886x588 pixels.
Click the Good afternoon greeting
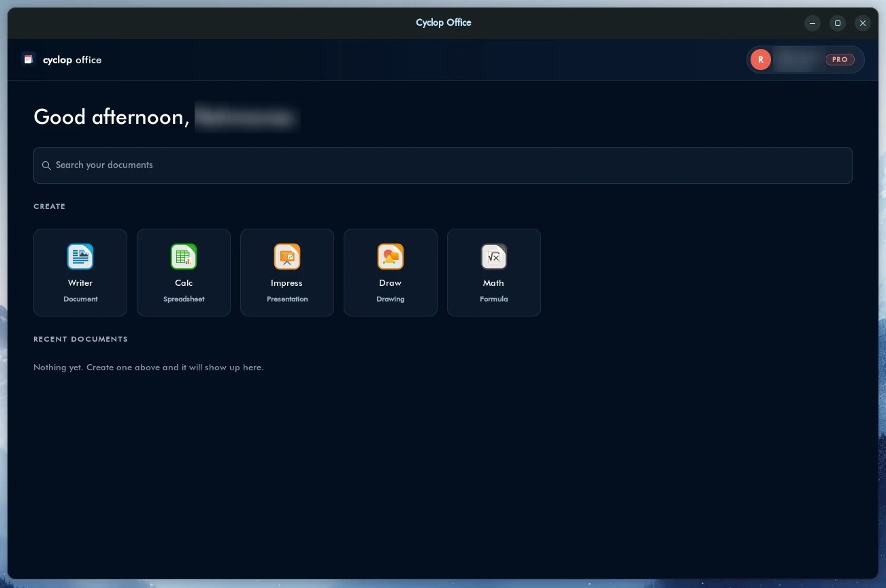(x=112, y=117)
